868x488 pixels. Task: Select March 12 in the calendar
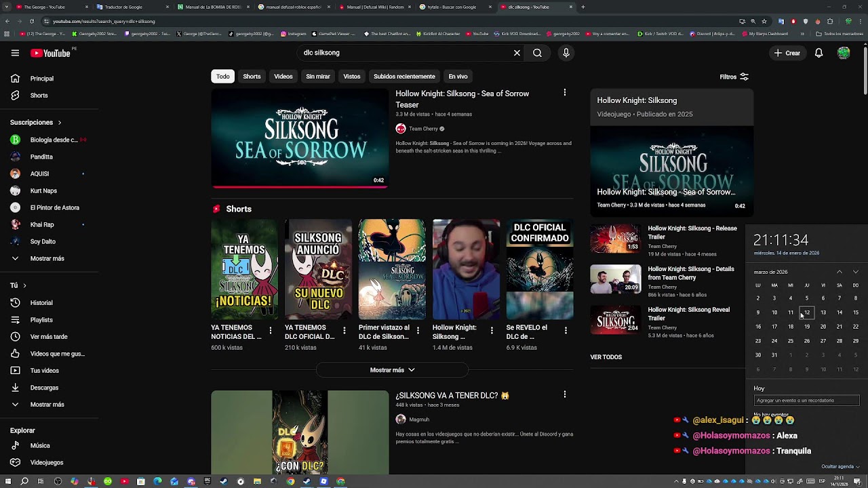(806, 312)
